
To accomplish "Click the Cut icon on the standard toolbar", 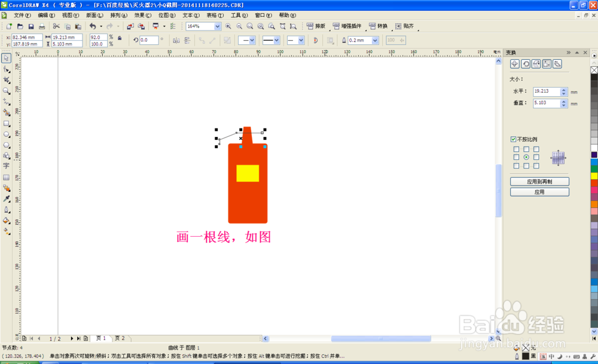I will (x=56, y=26).
